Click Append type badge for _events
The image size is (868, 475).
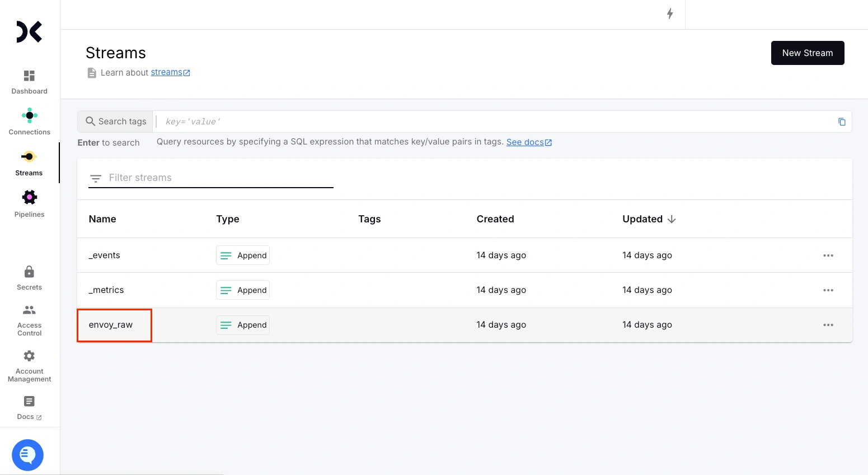[243, 255]
